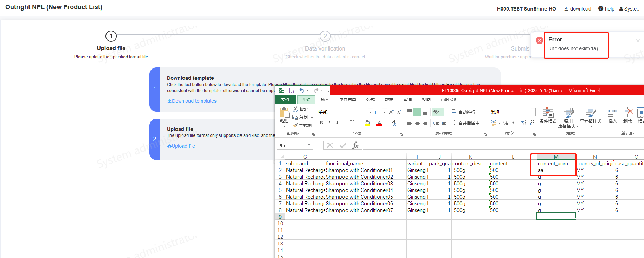This screenshot has height=258, width=644.
Task: Open the number format dropdown
Action: [533, 112]
